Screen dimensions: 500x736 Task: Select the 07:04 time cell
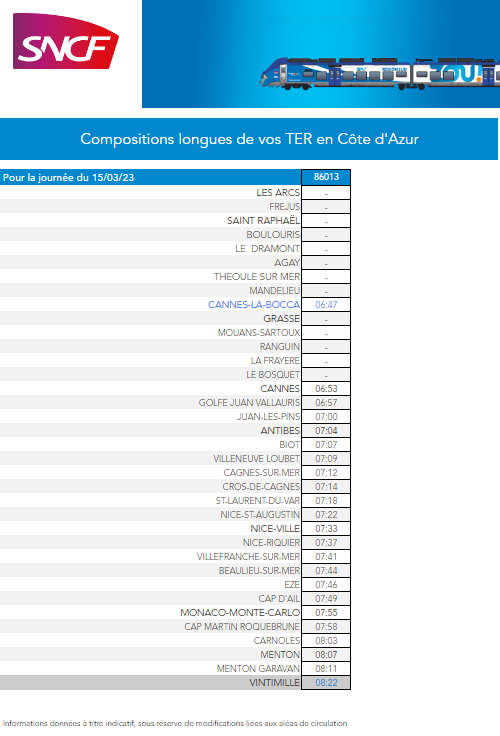coord(326,430)
